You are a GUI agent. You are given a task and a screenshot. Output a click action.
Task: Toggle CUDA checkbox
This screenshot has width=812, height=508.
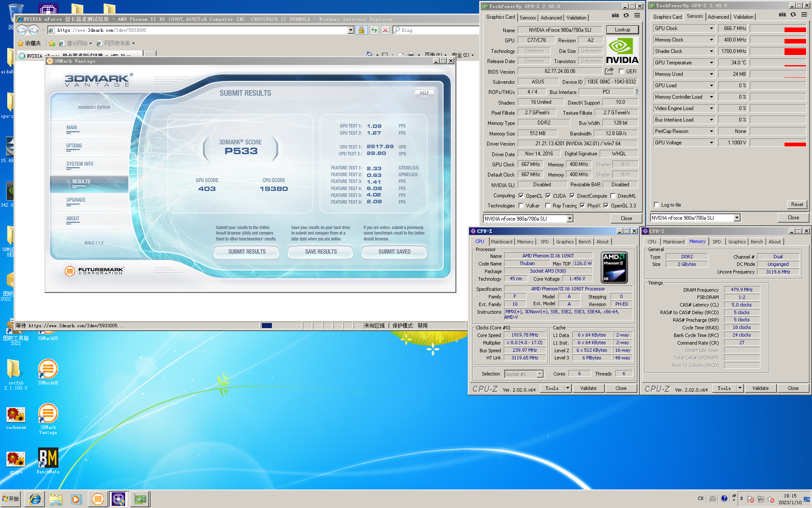pos(548,196)
